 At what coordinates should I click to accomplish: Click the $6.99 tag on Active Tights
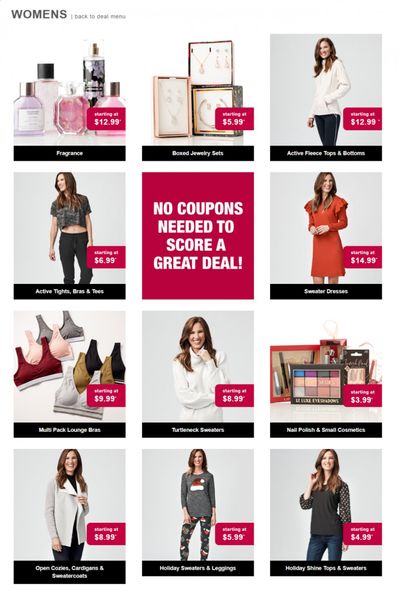click(x=106, y=257)
